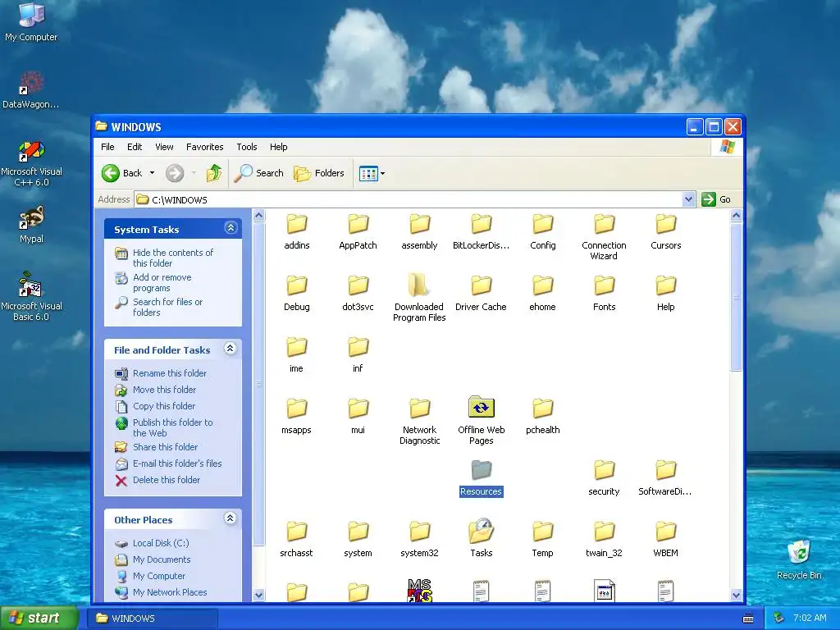Open the Start menu

39,618
